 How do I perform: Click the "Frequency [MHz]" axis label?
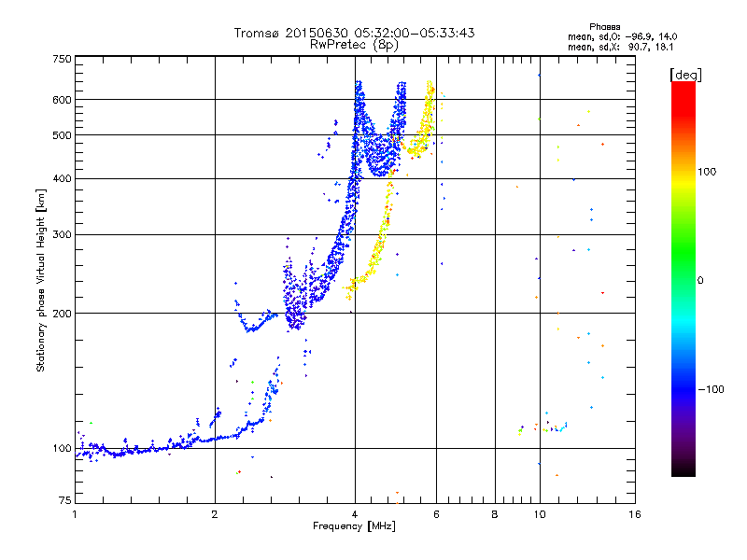[354, 526]
